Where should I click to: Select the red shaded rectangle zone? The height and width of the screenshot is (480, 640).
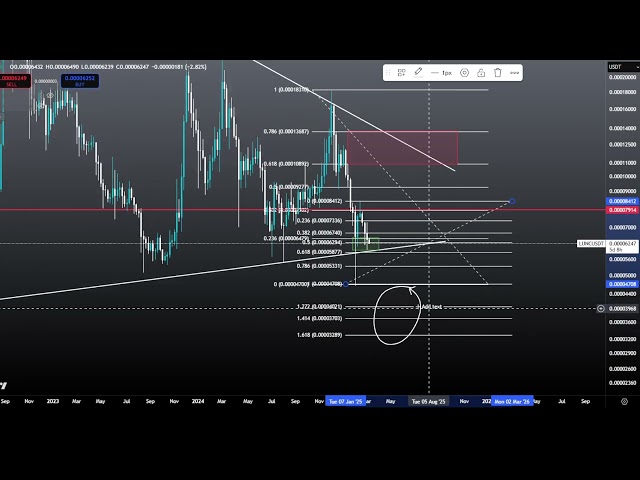tap(400, 148)
